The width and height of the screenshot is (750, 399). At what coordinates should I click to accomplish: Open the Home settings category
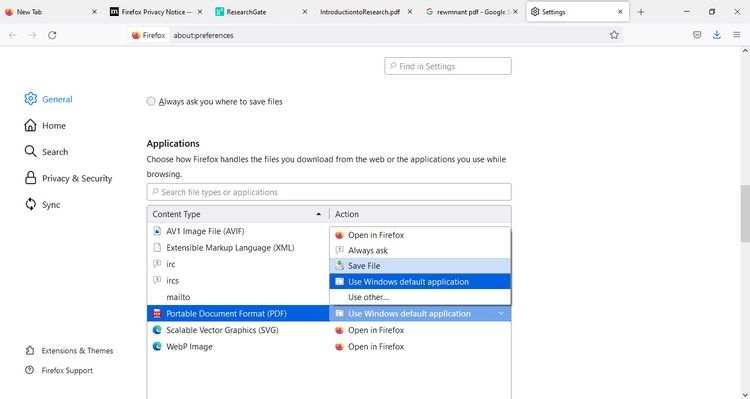(x=45, y=125)
